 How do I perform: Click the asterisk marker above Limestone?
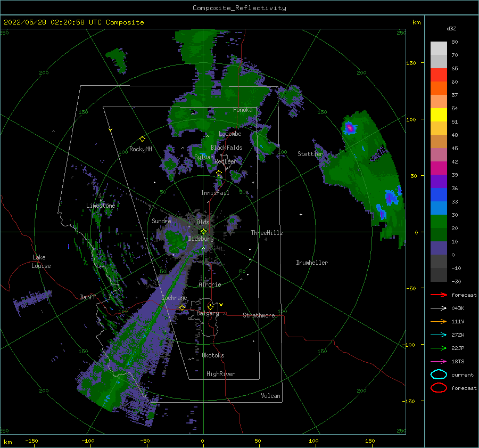101,201
